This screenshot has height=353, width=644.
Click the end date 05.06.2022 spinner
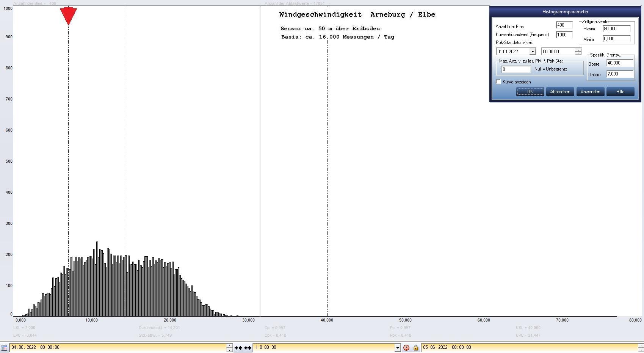[x=641, y=348]
